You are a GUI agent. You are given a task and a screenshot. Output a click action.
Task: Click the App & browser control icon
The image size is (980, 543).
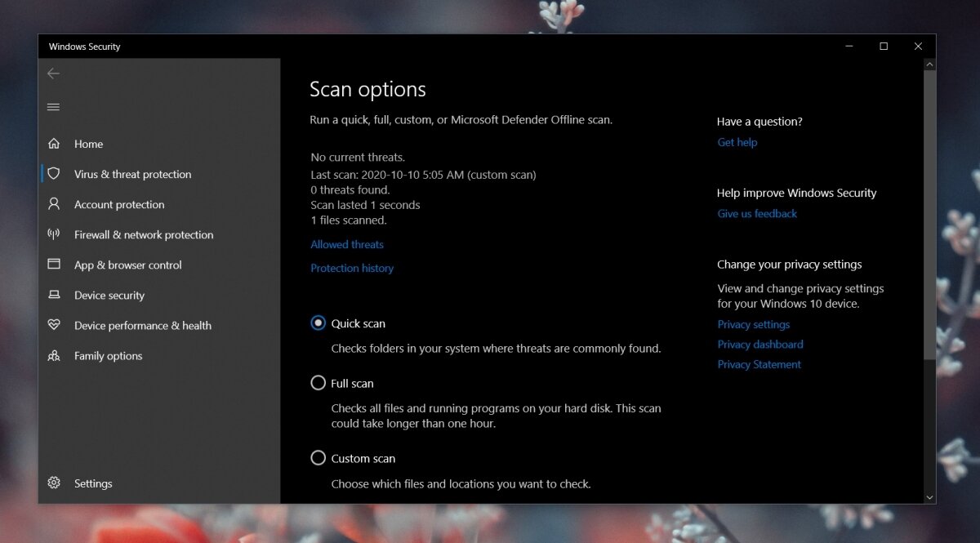54,265
